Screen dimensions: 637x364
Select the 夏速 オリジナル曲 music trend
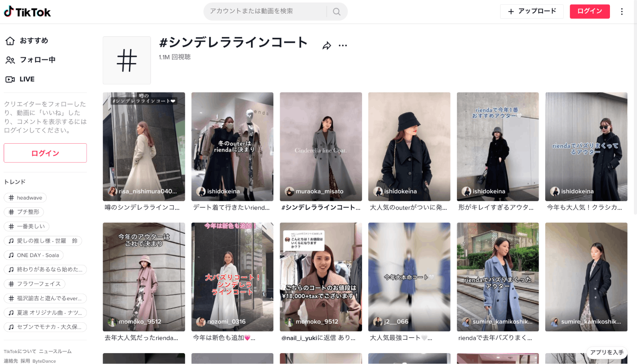pyautogui.click(x=45, y=313)
